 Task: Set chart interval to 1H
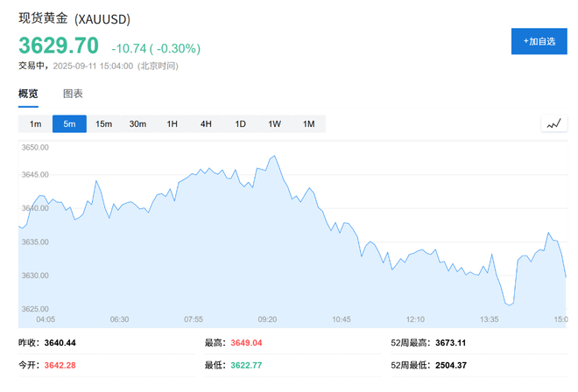point(173,124)
